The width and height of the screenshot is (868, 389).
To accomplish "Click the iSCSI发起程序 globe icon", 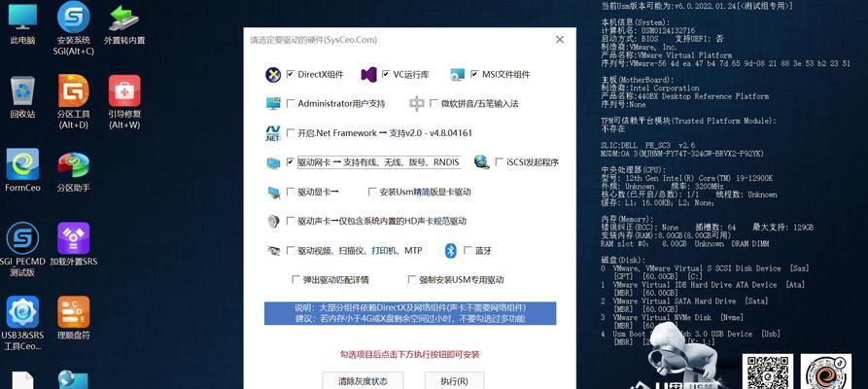I will click(481, 161).
